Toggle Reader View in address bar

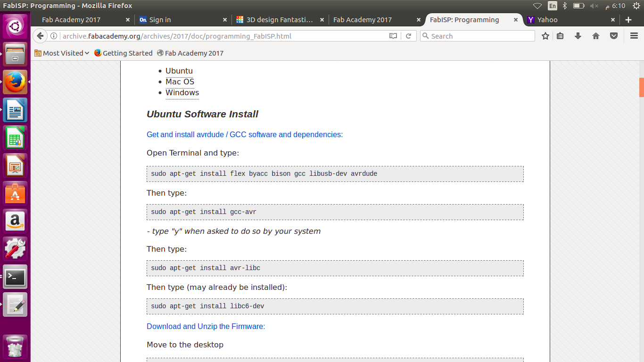point(393,36)
